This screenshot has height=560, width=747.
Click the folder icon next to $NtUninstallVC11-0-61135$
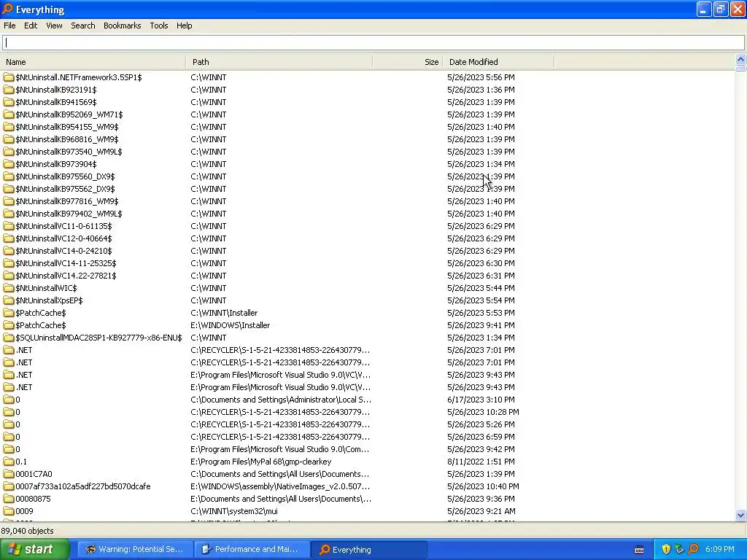(x=9, y=226)
